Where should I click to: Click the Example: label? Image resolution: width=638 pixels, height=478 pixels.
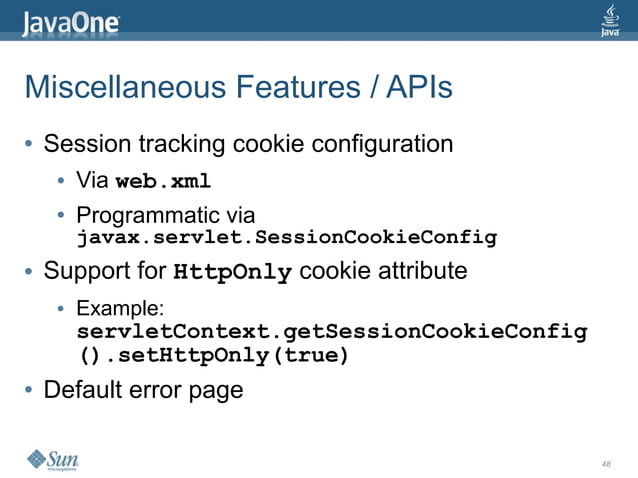[x=120, y=308]
